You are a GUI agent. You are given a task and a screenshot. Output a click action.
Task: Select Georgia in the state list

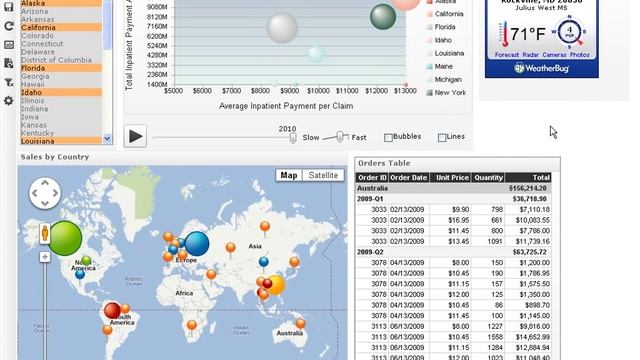(x=61, y=76)
